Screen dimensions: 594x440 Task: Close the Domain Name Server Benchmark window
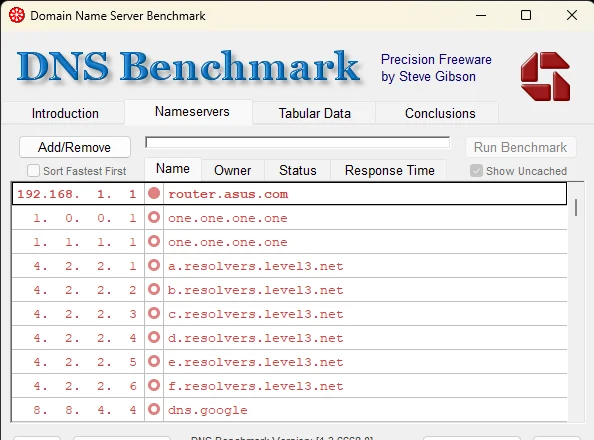tap(572, 16)
